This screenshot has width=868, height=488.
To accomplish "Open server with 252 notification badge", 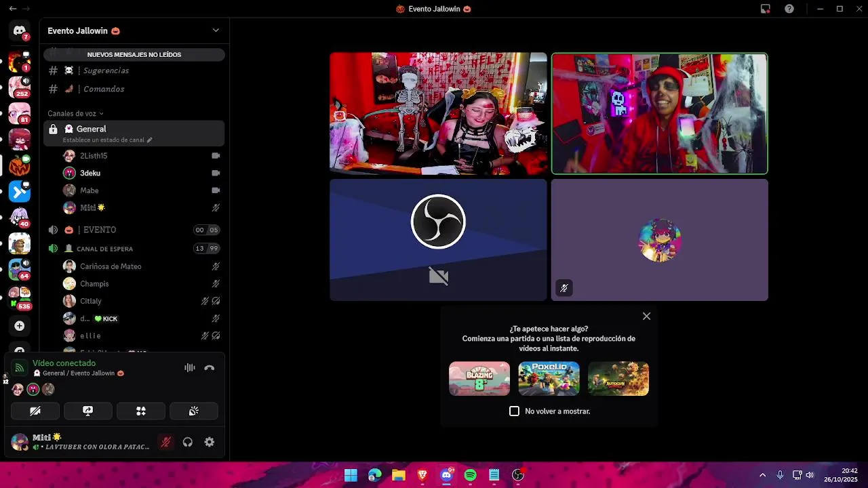I will tap(19, 86).
